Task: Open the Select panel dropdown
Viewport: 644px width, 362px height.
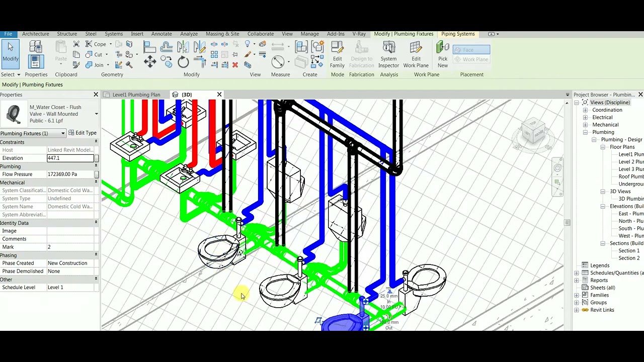Action: 11,74
